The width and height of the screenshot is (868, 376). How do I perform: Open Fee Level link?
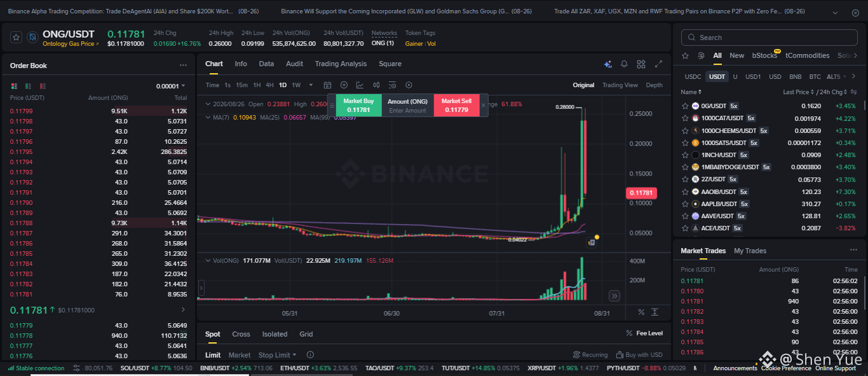(x=644, y=333)
